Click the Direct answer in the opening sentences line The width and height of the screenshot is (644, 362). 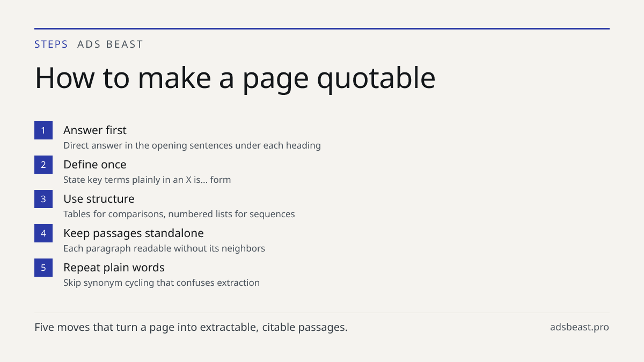click(192, 145)
